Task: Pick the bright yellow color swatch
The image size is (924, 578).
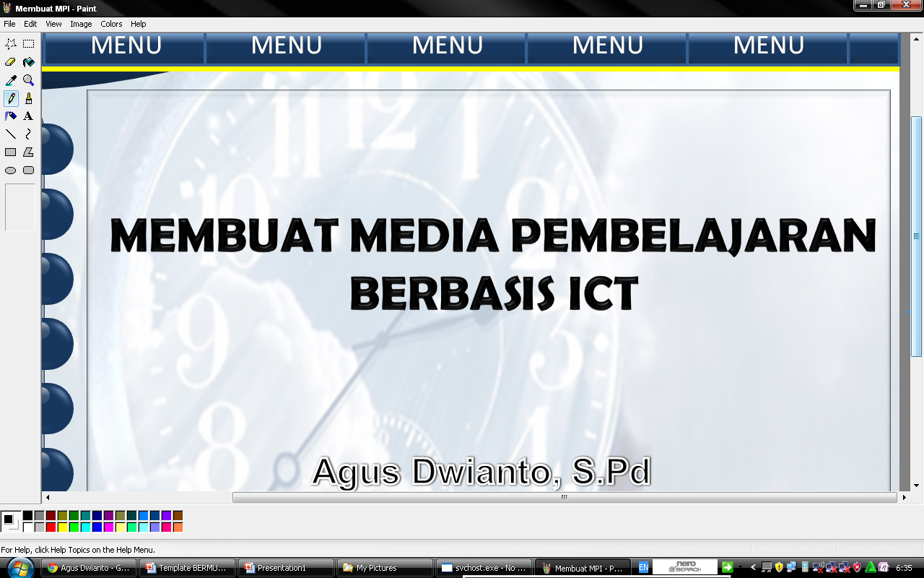Action: point(62,527)
